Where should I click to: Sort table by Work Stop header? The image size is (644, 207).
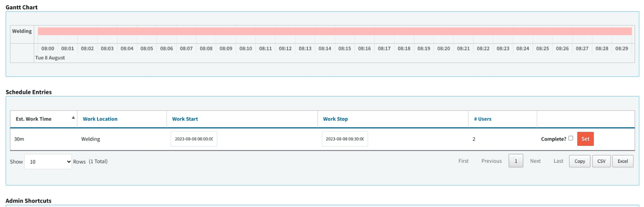click(x=335, y=119)
